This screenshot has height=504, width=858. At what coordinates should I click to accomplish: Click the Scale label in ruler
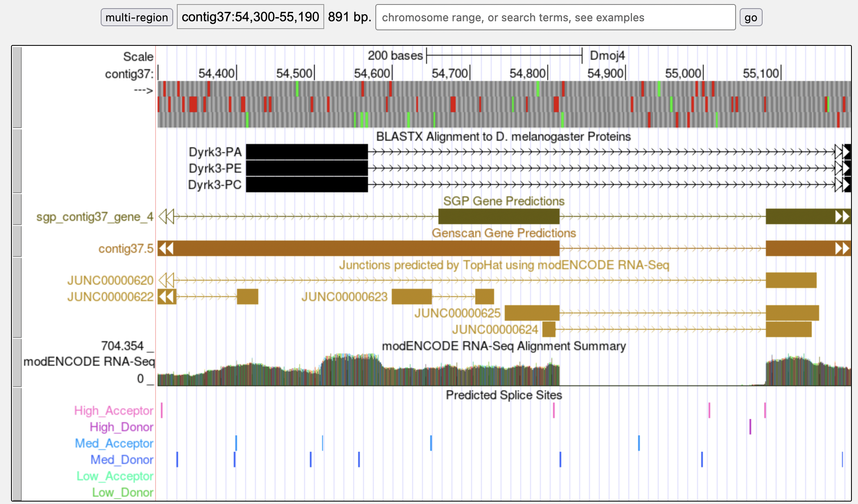tap(138, 56)
